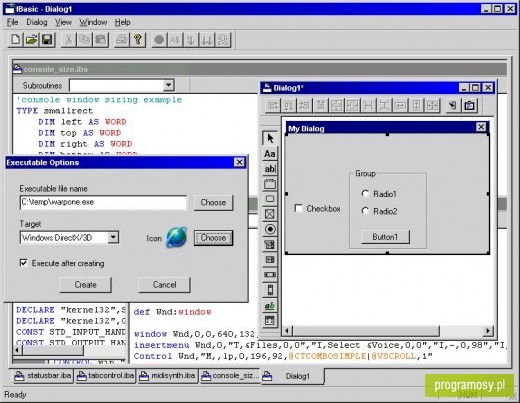
Task: Switch to the statusbar.iba tab
Action: pyautogui.click(x=43, y=376)
